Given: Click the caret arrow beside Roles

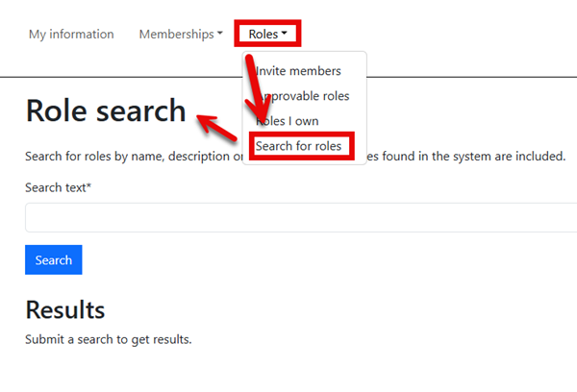Looking at the screenshot, I should 284,33.
